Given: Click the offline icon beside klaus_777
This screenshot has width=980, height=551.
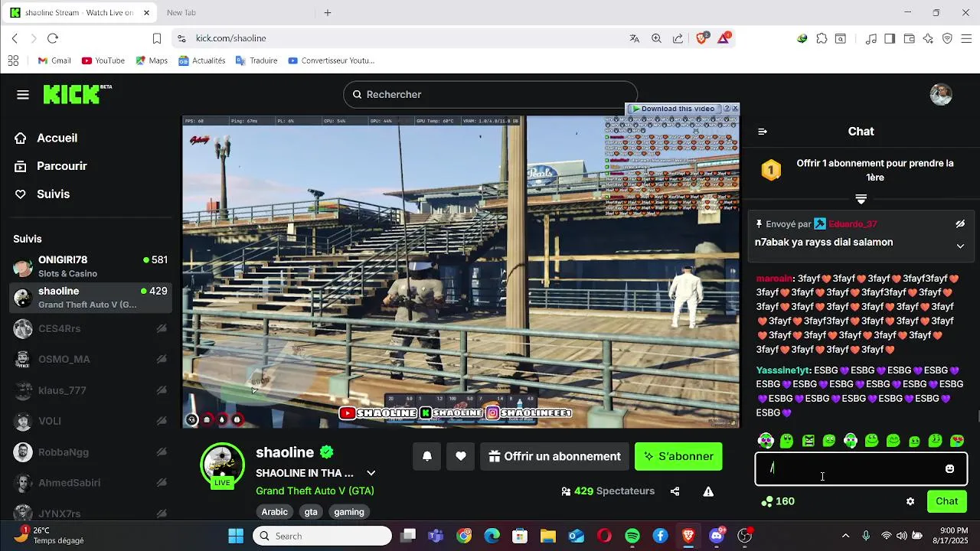Looking at the screenshot, I should point(162,390).
